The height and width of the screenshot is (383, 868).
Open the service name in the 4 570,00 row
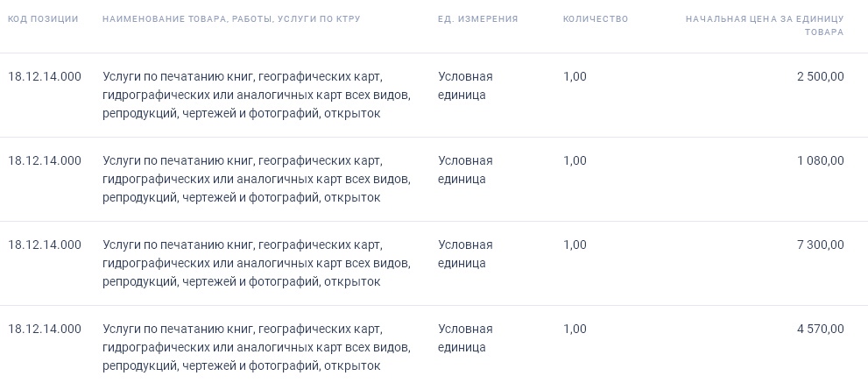coord(256,347)
